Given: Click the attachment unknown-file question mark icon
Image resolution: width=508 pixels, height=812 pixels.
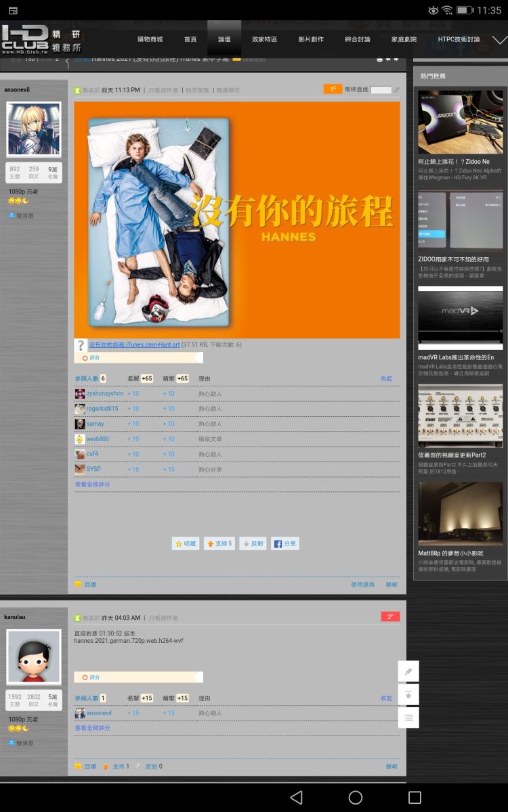Looking at the screenshot, I should [x=81, y=345].
